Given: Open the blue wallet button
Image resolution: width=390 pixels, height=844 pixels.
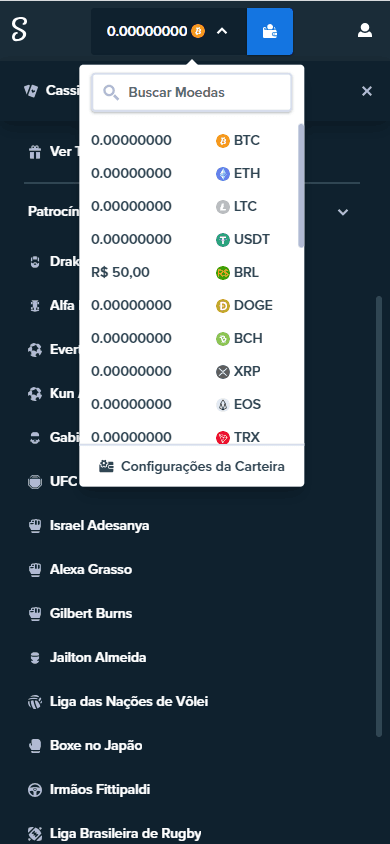Looking at the screenshot, I should (270, 32).
